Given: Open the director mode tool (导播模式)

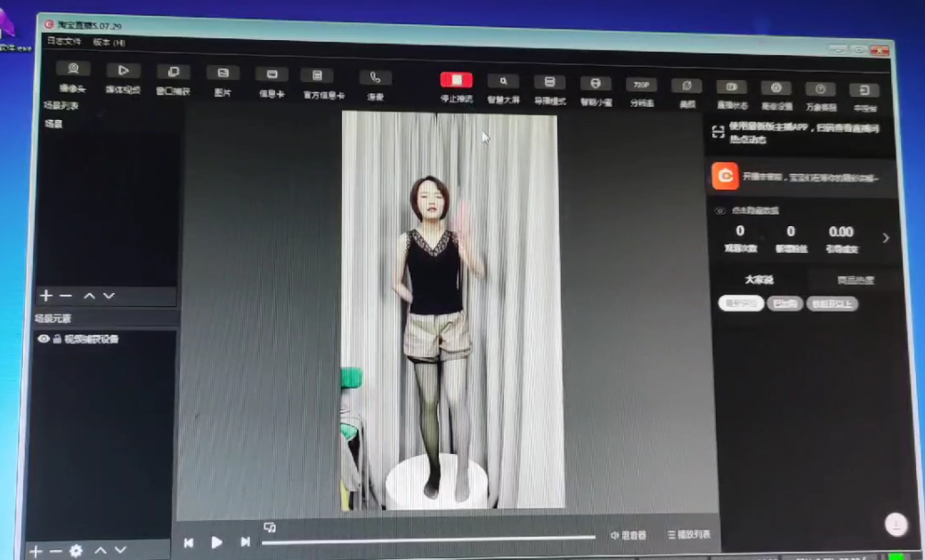Looking at the screenshot, I should tap(549, 83).
